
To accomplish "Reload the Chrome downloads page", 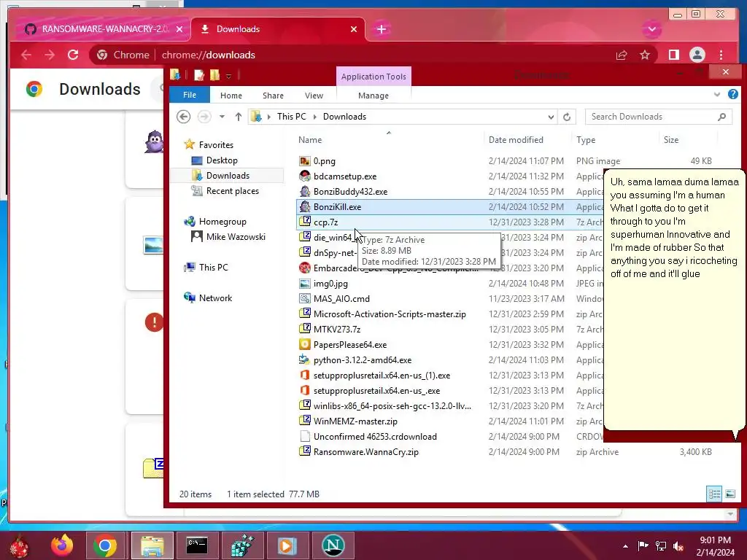I will 73,55.
